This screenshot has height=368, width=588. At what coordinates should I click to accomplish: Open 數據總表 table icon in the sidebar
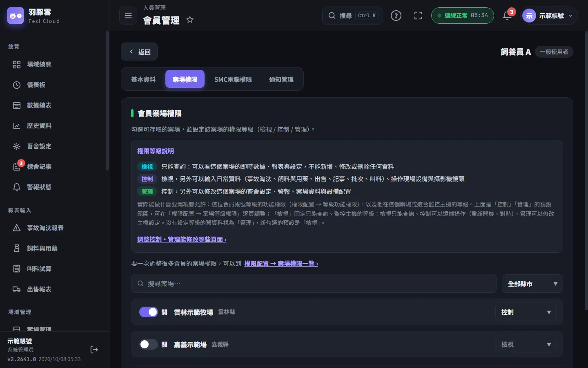17,105
